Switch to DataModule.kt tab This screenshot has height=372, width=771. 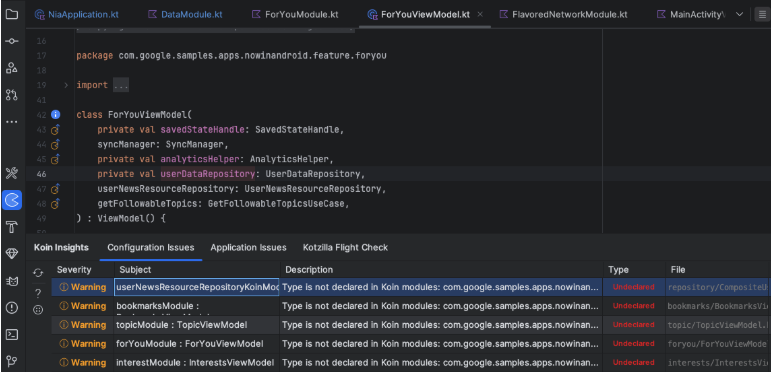tap(185, 14)
